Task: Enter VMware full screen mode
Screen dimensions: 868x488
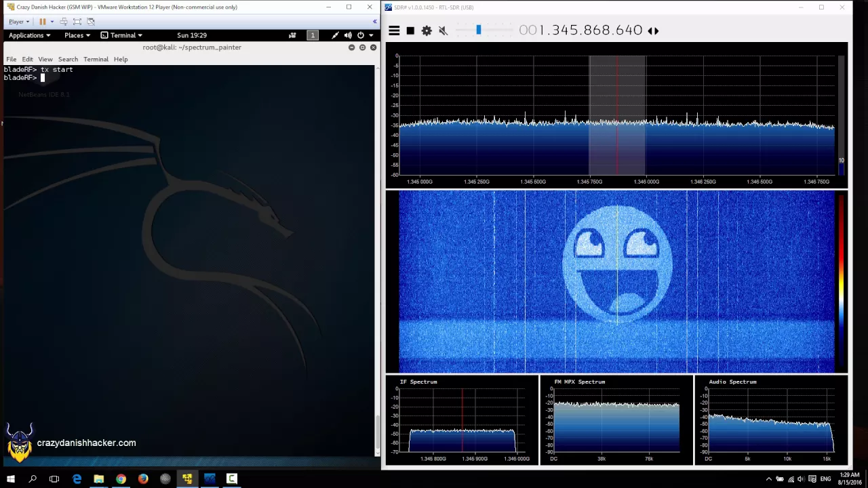Action: coord(77,22)
